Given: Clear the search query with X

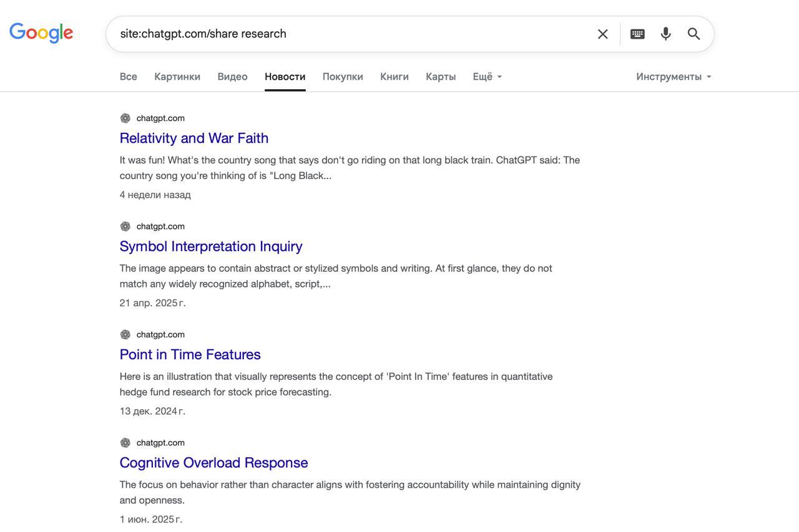Looking at the screenshot, I should [x=602, y=34].
